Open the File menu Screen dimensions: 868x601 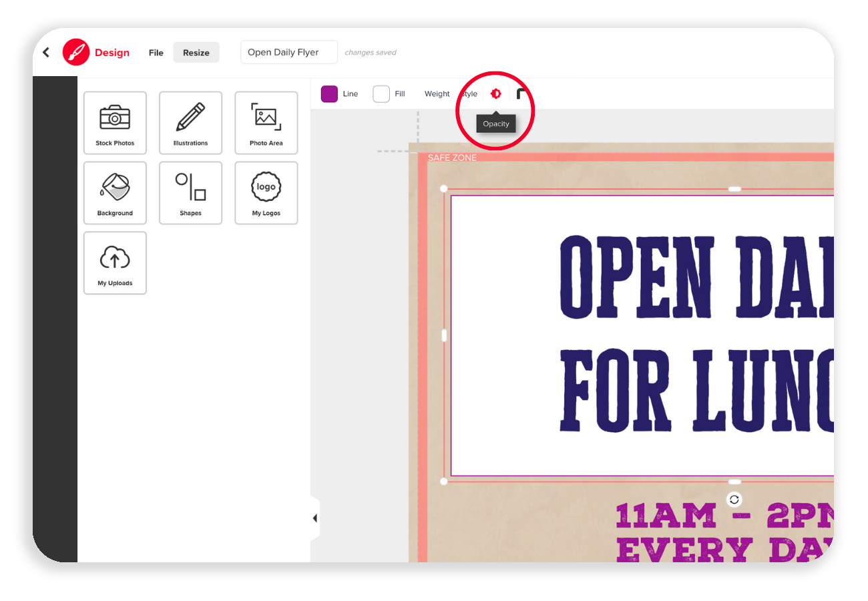(x=156, y=53)
